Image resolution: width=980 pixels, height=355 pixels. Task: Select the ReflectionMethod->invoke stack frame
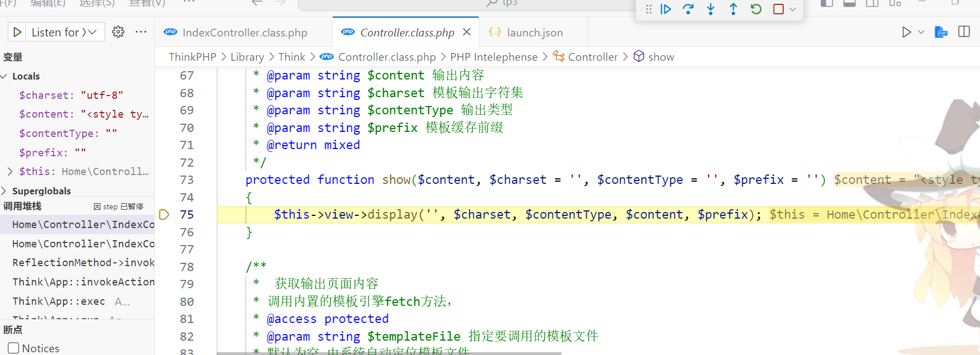point(83,263)
